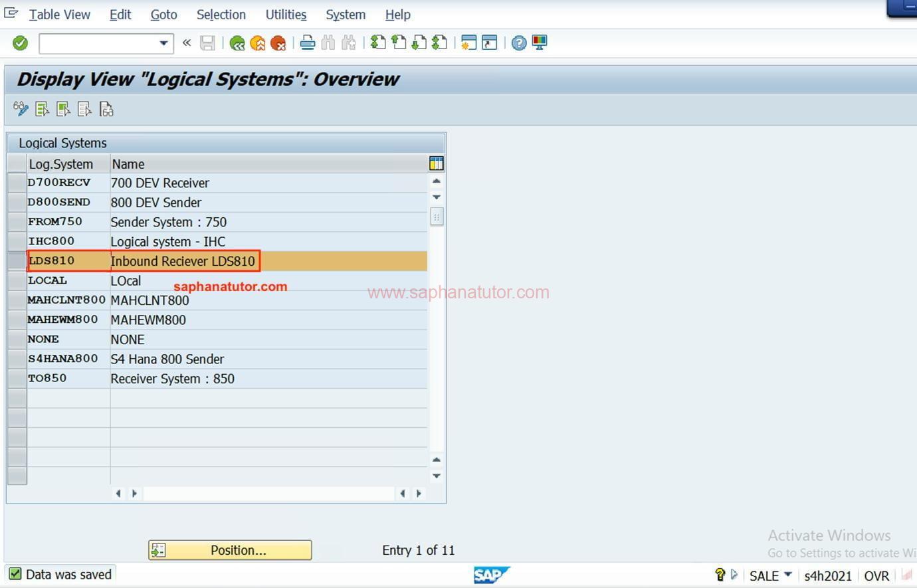Click the Log.System column header
The height and width of the screenshot is (588, 917).
coord(68,164)
